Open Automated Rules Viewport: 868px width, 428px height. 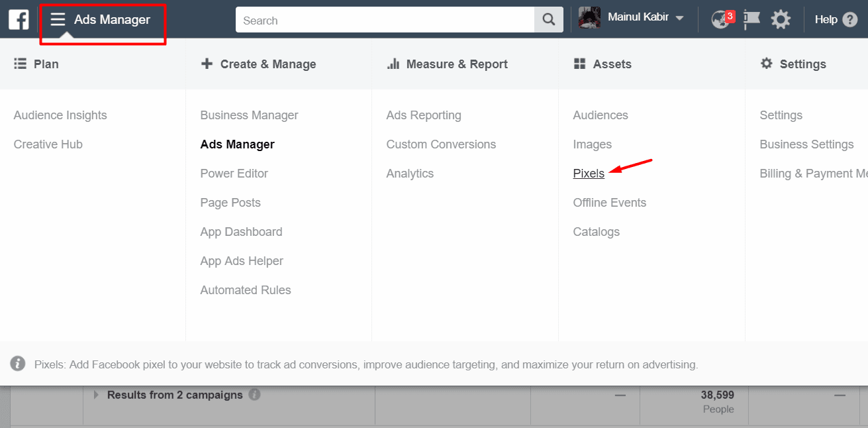pos(246,290)
